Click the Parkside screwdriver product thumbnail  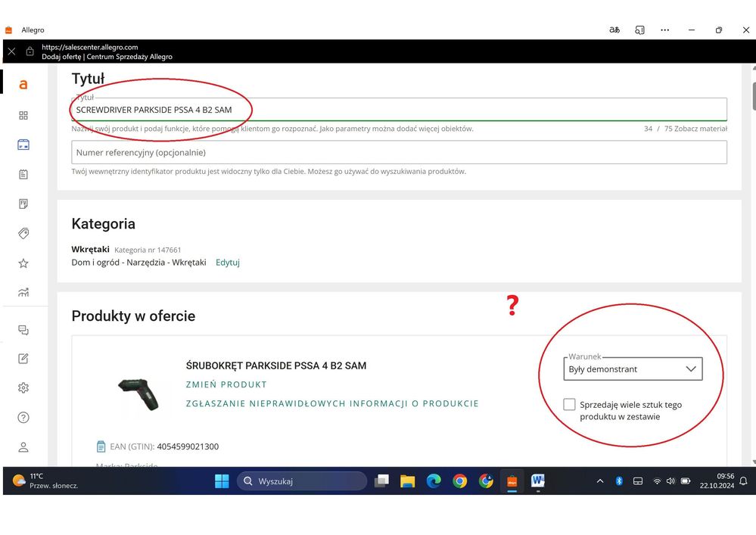(x=138, y=394)
